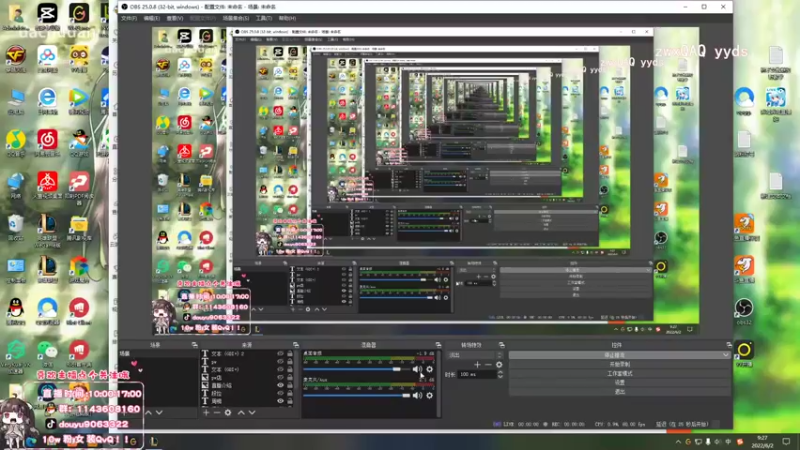Image resolution: width=800 pixels, height=450 pixels.
Task: Toggle lock for 文本 (GDI+) source below pv
Action: pyautogui.click(x=290, y=369)
